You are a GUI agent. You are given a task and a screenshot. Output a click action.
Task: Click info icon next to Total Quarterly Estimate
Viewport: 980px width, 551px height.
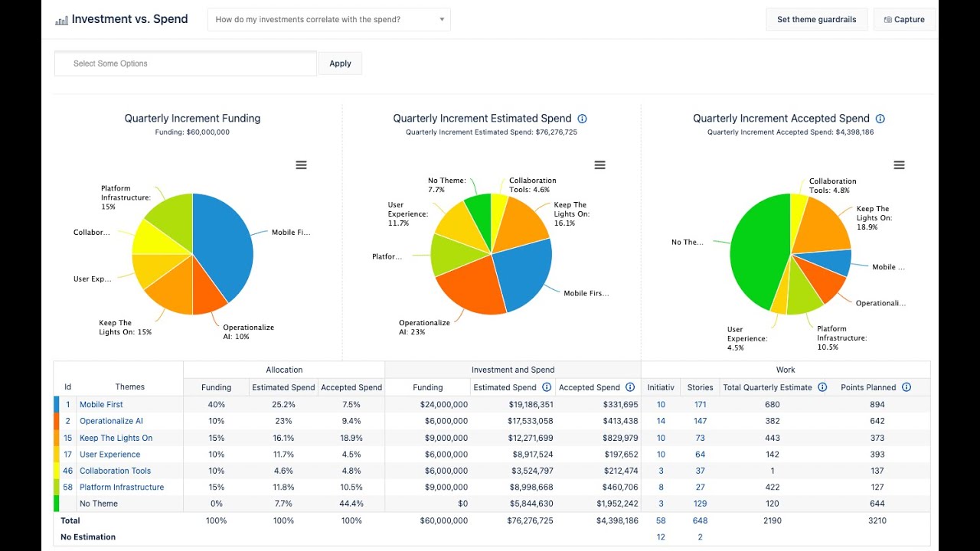(x=822, y=387)
